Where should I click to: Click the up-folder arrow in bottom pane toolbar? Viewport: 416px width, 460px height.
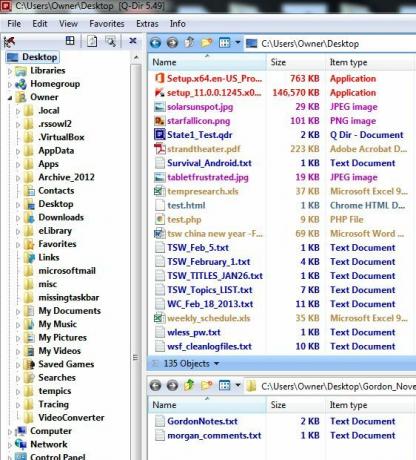pos(189,385)
